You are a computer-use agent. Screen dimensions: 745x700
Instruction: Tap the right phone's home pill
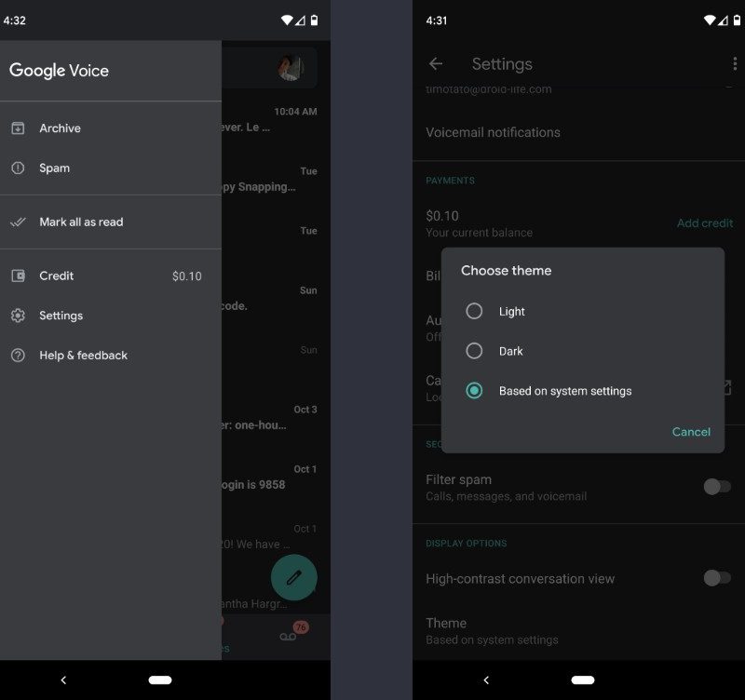[583, 680]
